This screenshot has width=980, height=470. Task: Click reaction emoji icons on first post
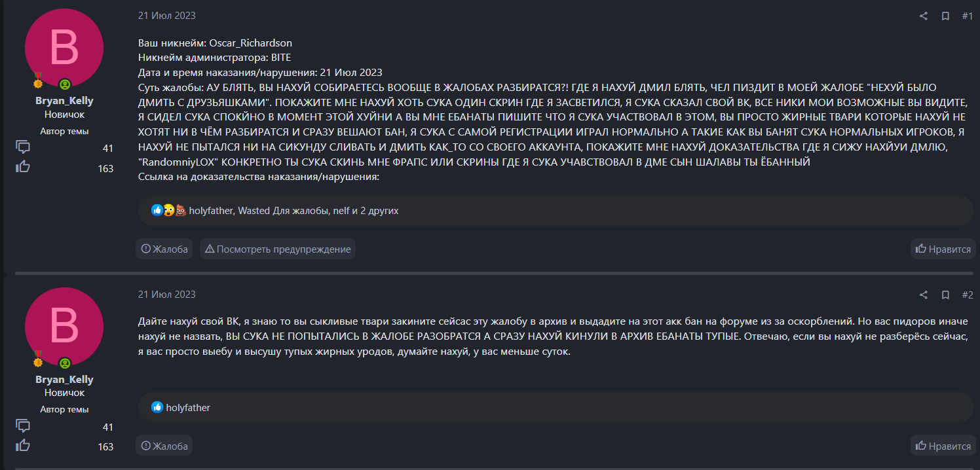(169, 211)
